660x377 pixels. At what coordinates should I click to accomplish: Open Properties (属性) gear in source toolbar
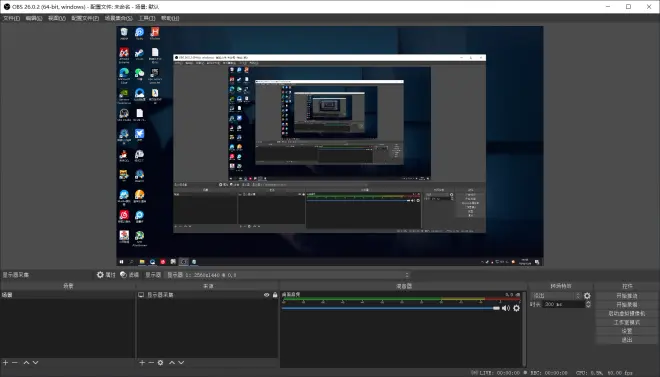(106, 275)
